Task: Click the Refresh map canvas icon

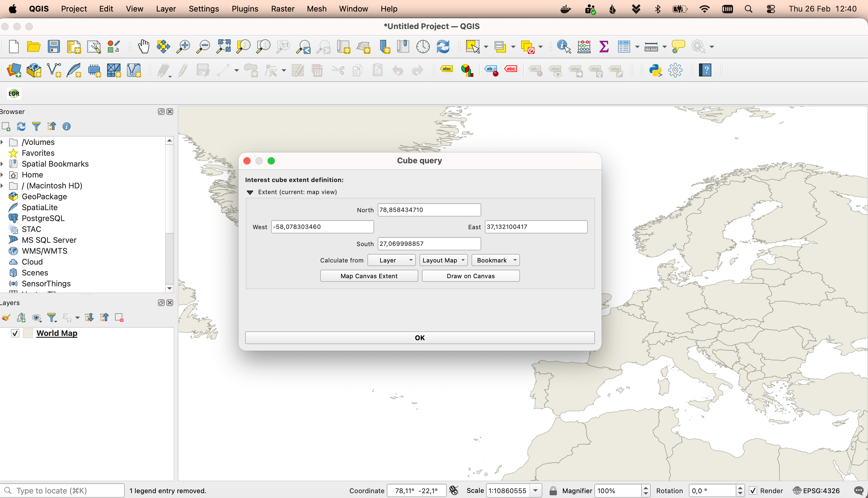Action: [x=443, y=47]
